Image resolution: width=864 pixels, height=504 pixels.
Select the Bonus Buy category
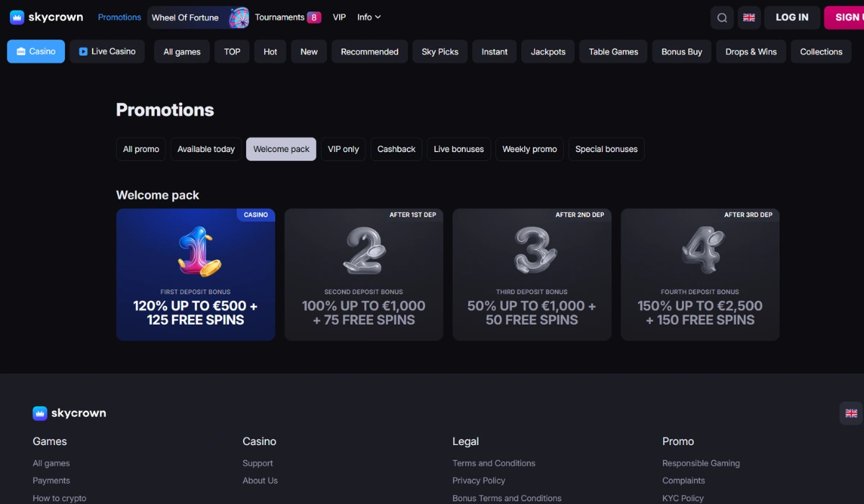682,52
